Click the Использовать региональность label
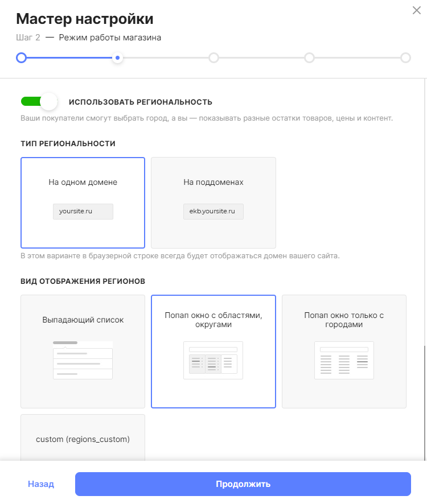 pyautogui.click(x=141, y=102)
